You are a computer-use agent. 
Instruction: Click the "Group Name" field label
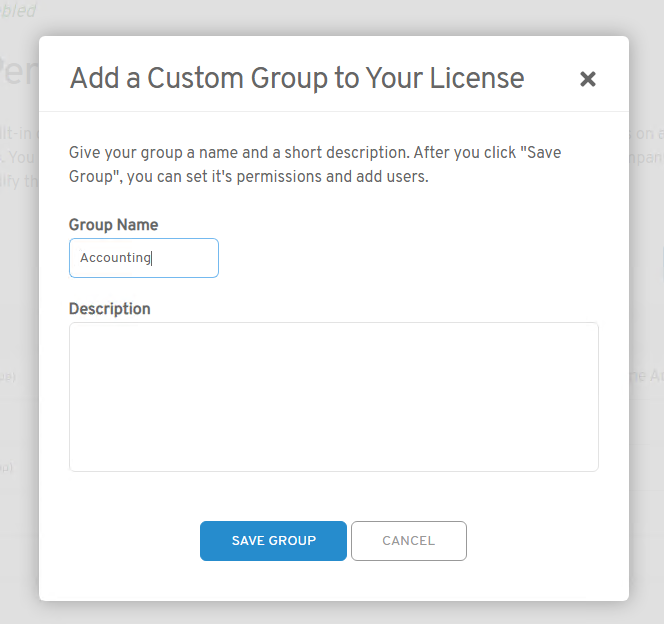(113, 225)
